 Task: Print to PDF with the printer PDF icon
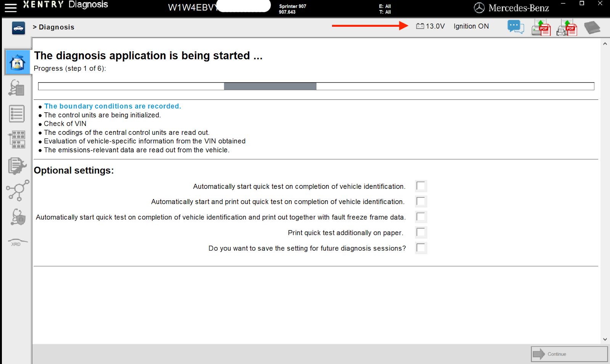click(567, 28)
